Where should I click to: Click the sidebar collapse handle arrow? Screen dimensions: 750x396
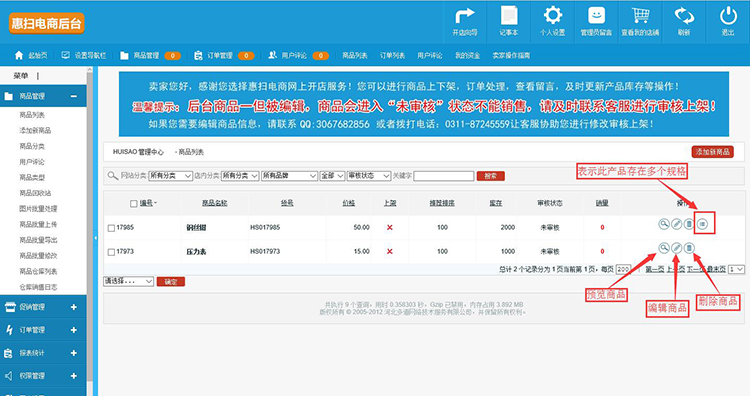[x=95, y=238]
